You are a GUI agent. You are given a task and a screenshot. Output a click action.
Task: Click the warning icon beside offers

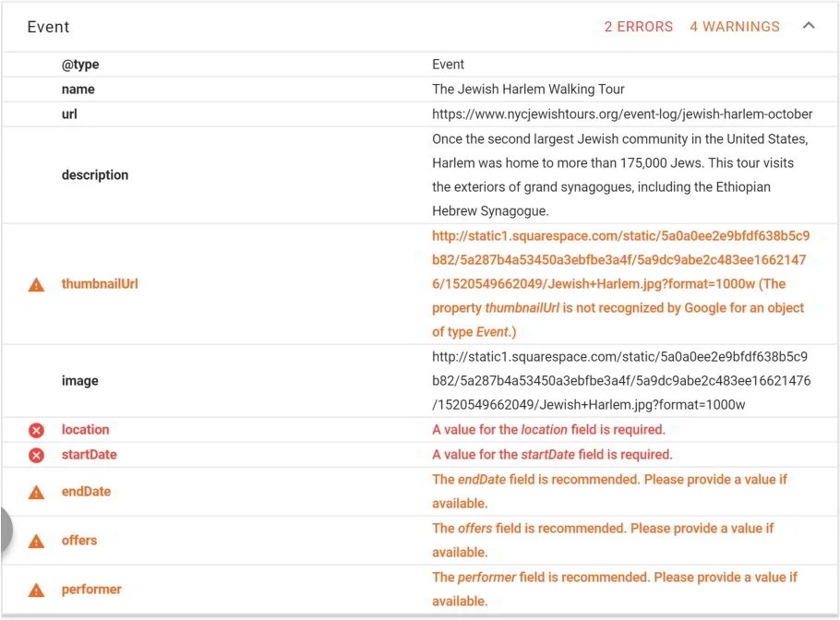[x=36, y=541]
